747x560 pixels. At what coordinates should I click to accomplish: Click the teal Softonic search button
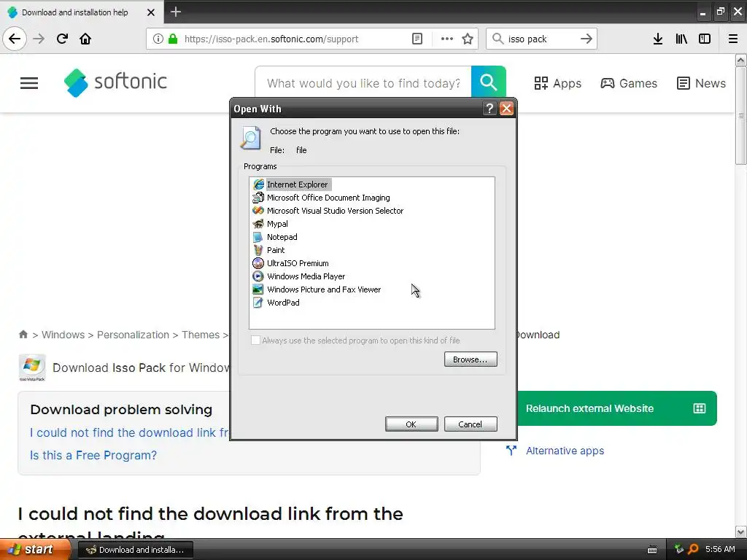tap(488, 82)
